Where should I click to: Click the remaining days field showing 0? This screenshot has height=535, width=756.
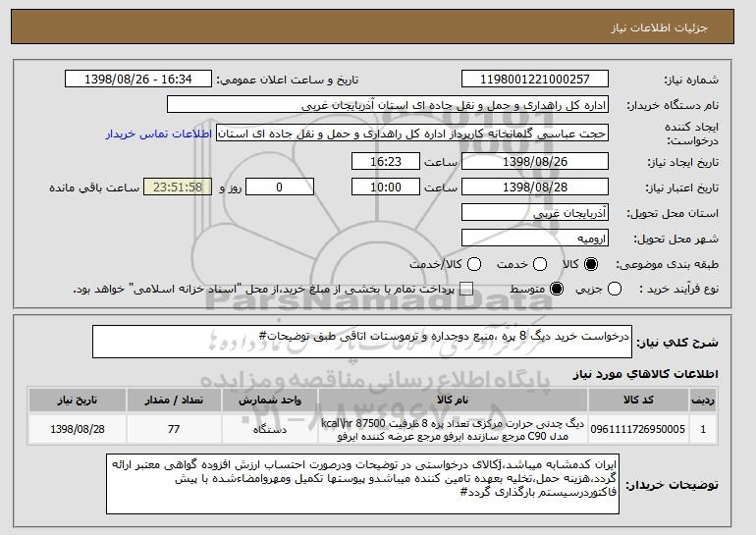click(x=280, y=187)
